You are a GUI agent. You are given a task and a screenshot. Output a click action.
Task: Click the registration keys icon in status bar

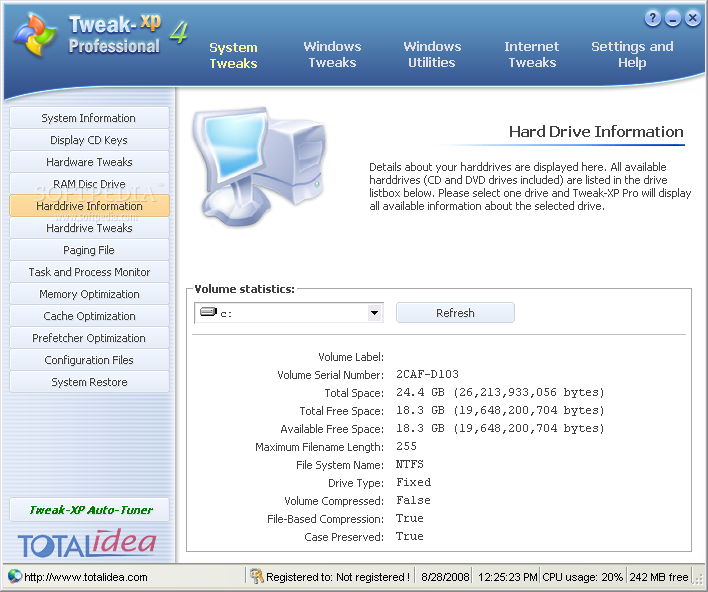256,576
